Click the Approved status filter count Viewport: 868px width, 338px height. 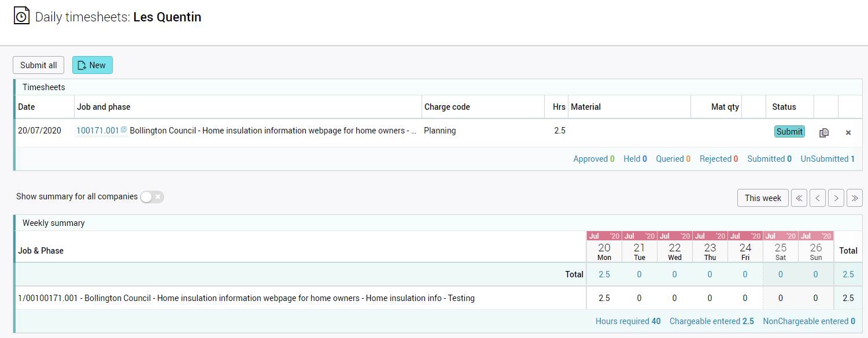(594, 159)
